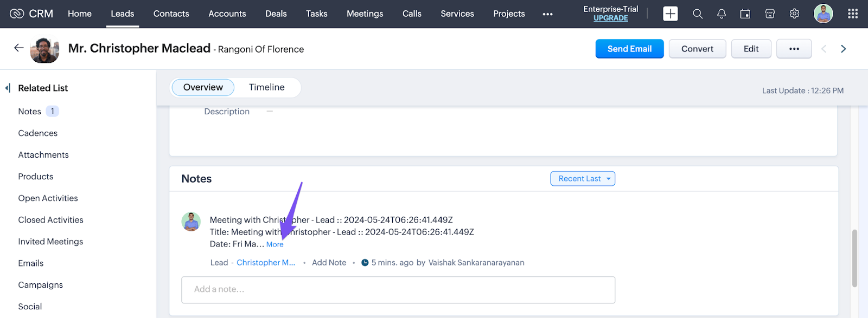Open the Accounts tab

coord(227,14)
